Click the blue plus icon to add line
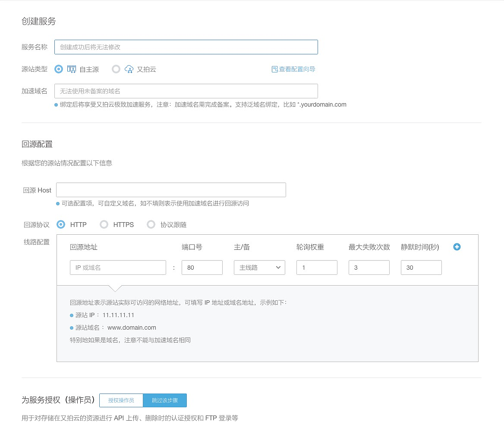The image size is (504, 425). tap(457, 247)
